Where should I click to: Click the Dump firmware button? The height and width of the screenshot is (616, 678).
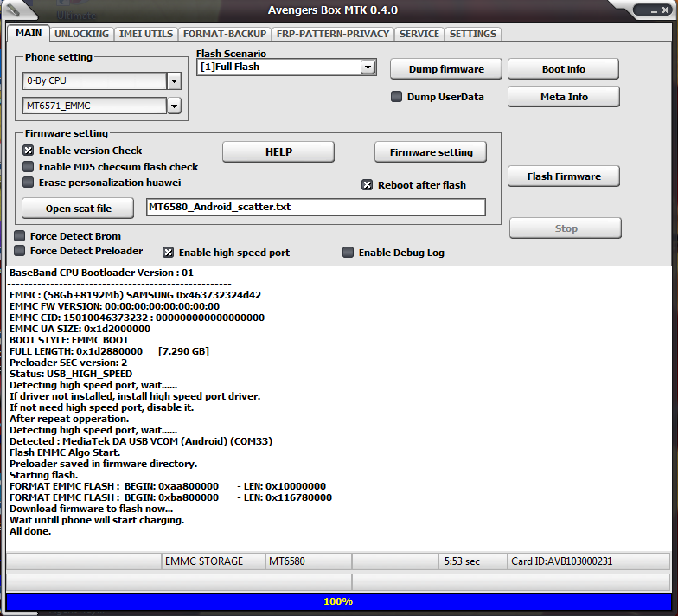446,69
